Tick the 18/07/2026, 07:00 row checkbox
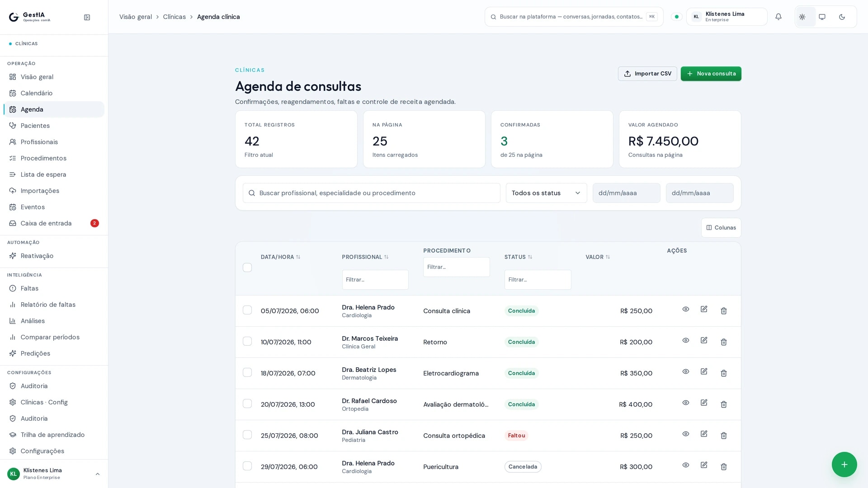Screen dimensions: 868x488 point(247,372)
